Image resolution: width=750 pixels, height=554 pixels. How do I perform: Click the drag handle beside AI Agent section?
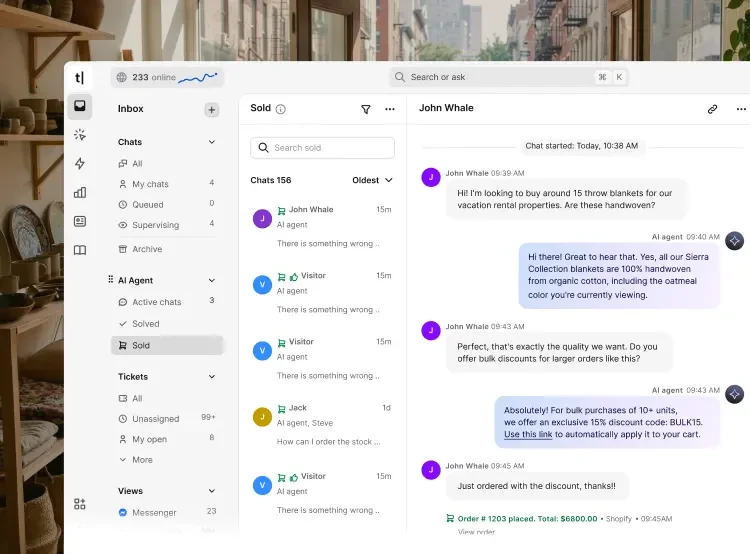click(110, 279)
